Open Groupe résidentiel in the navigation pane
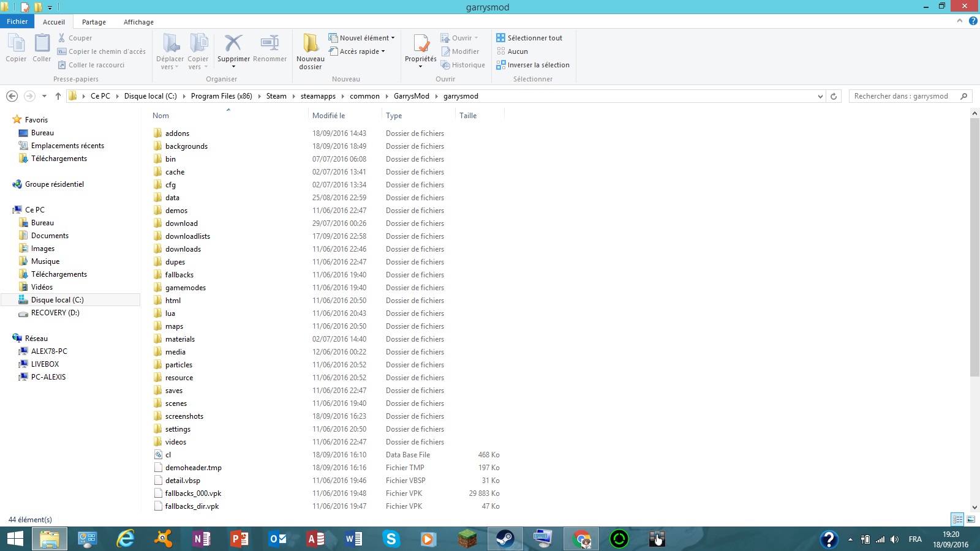 click(x=55, y=184)
